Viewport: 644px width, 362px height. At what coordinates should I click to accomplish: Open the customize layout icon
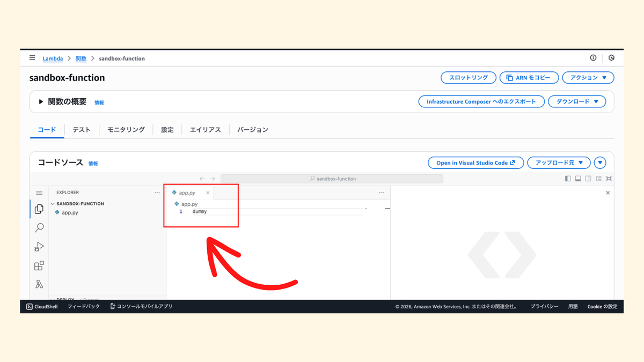click(x=598, y=179)
